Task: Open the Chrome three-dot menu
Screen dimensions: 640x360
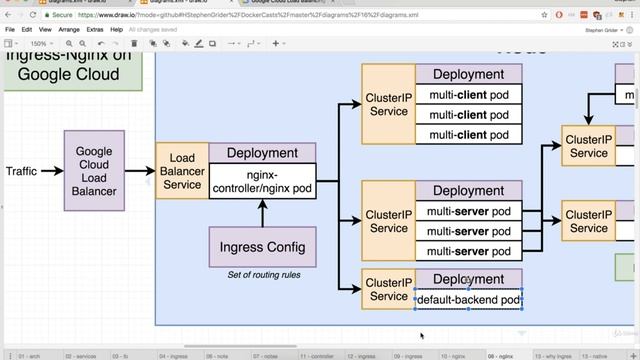Action: point(632,15)
